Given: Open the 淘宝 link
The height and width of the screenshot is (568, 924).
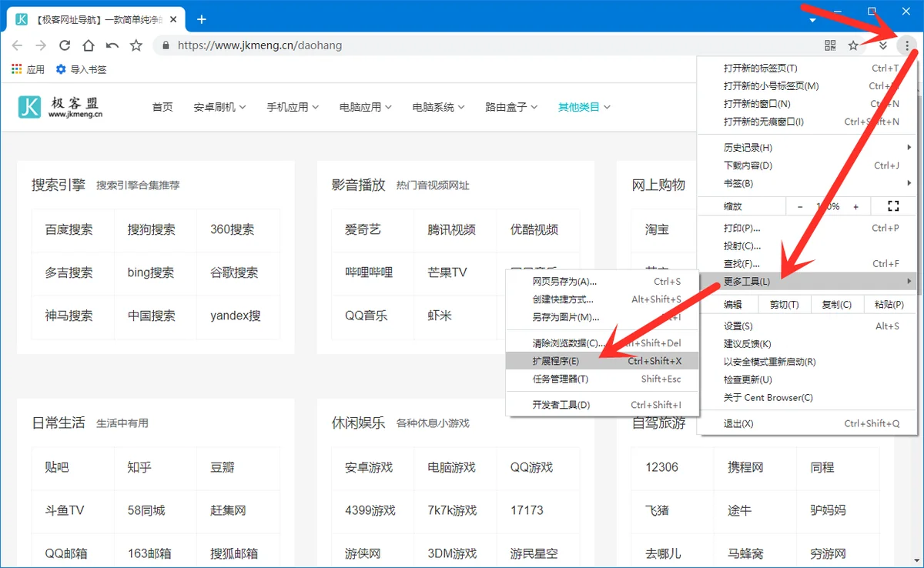Looking at the screenshot, I should 657,229.
